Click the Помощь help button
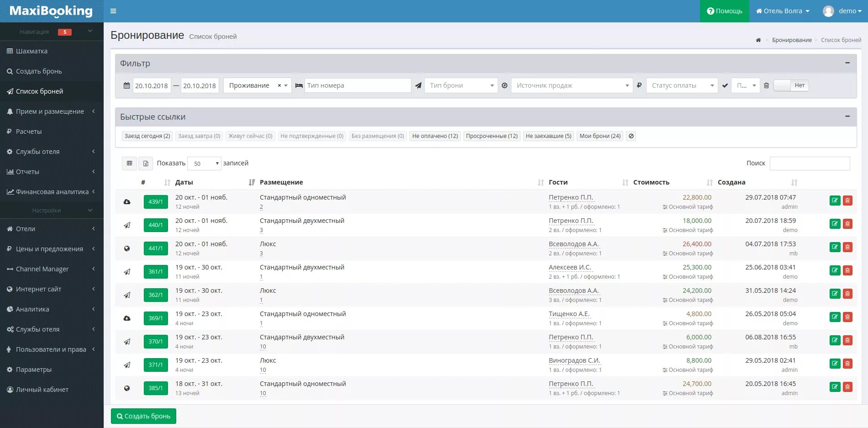Image resolution: width=868 pixels, height=428 pixels. 725,11
